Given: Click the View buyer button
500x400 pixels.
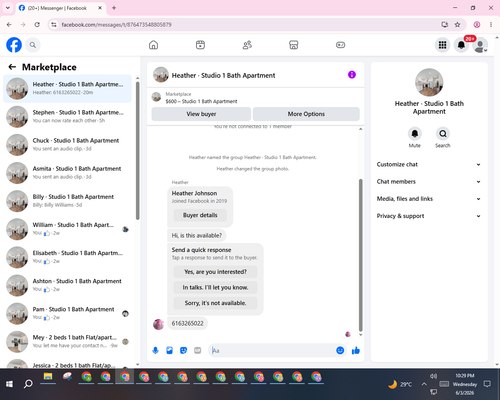Looking at the screenshot, I should (x=201, y=114).
